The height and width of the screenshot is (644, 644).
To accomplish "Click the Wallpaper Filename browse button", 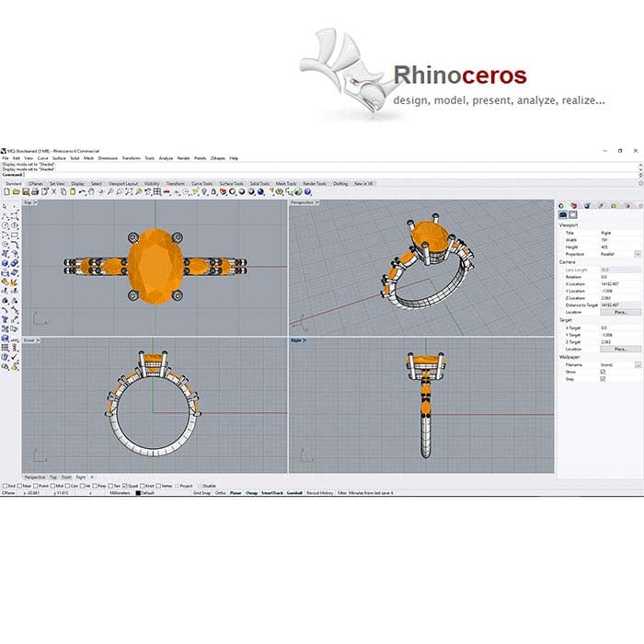I will tap(638, 364).
